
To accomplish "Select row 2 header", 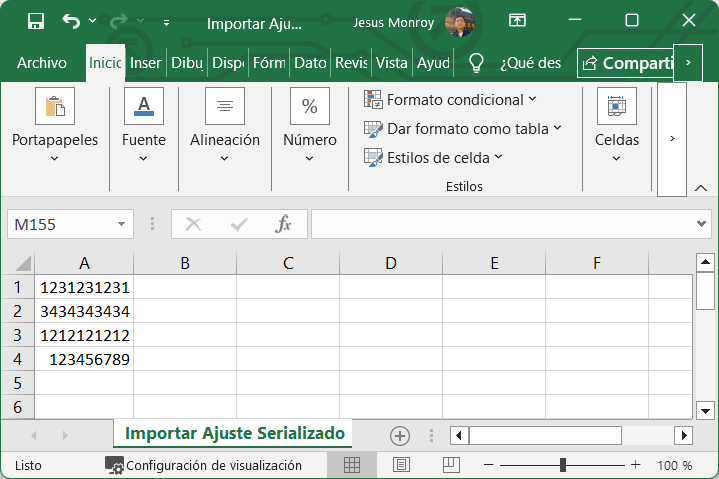I will [17, 311].
